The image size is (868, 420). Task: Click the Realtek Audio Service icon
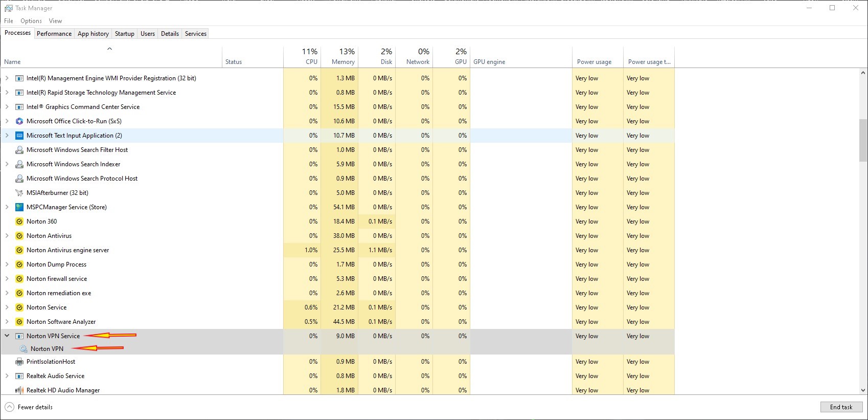click(19, 376)
